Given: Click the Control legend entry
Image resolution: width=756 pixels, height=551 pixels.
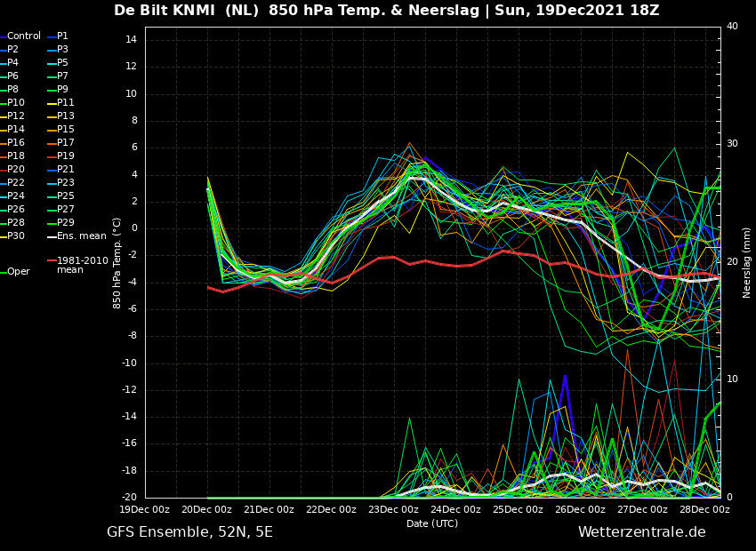Looking at the screenshot, I should point(23,36).
